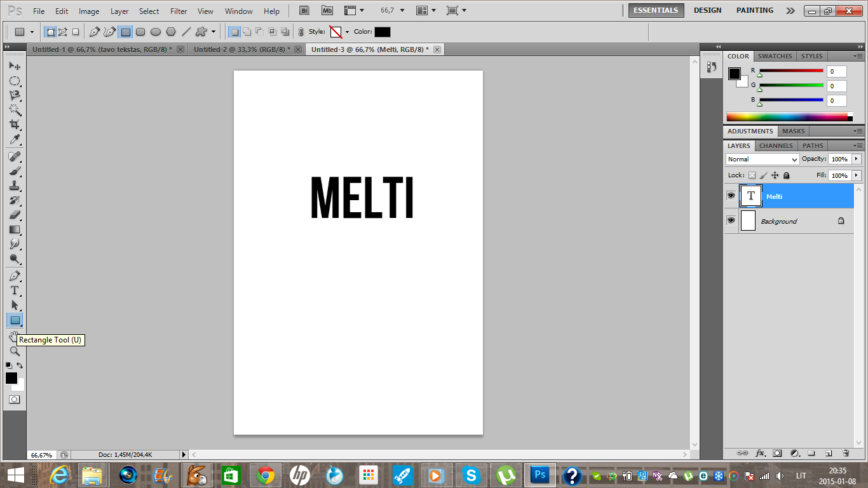Select the History Brush tool
This screenshot has height=488, width=868.
[x=15, y=200]
